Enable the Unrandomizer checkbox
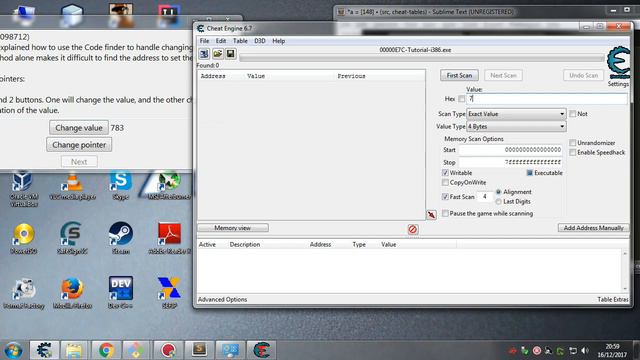Image resolution: width=640 pixels, height=360 pixels. tap(573, 142)
